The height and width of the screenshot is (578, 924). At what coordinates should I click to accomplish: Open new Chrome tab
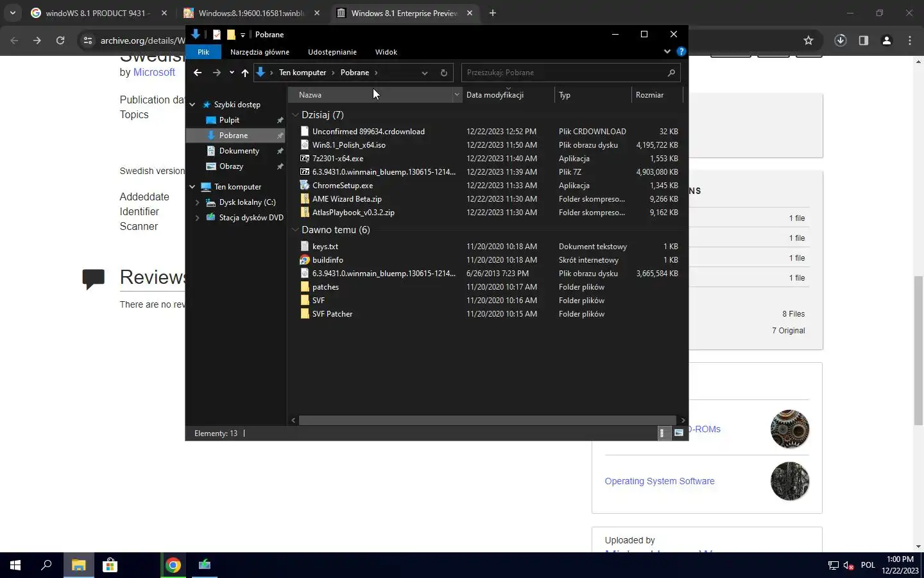[493, 13]
